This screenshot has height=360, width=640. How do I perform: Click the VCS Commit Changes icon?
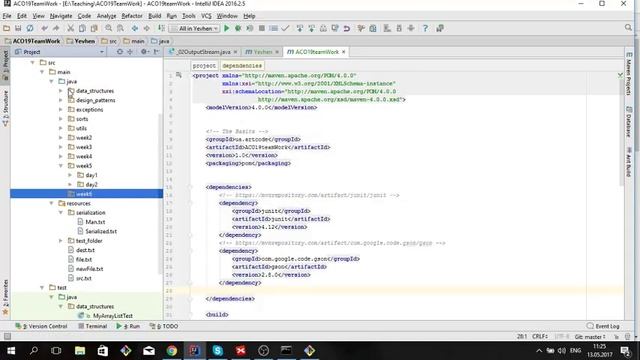pyautogui.click(x=312, y=28)
